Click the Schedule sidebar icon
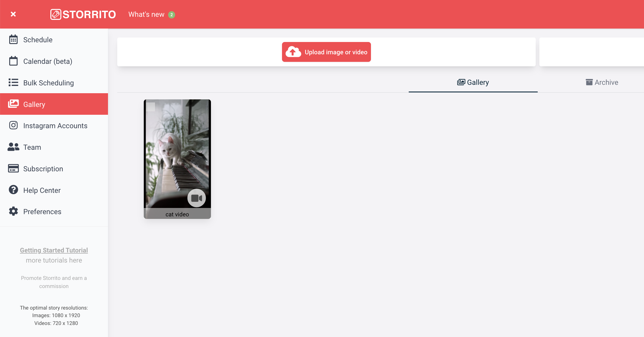 click(x=13, y=40)
